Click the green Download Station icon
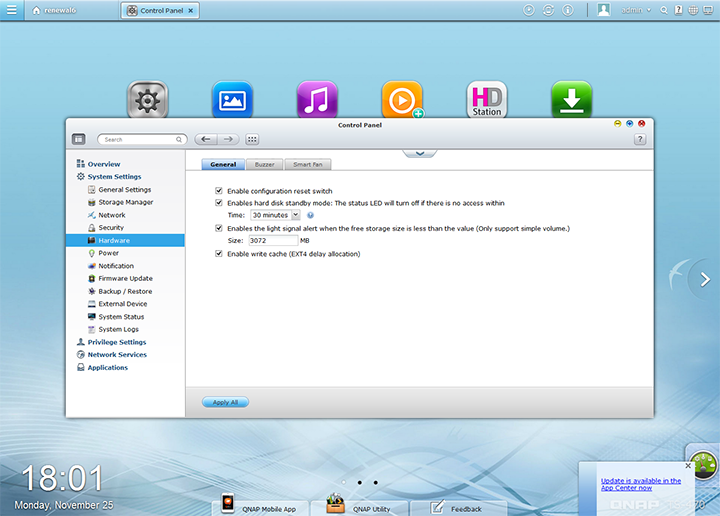 [x=572, y=100]
